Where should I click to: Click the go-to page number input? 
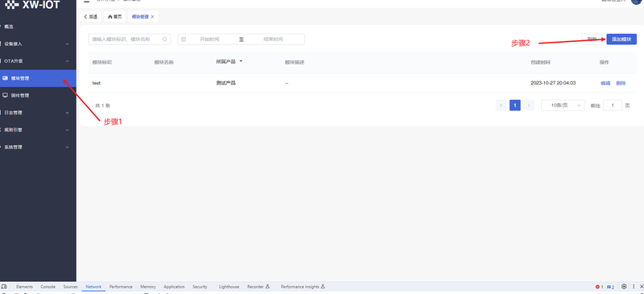[613, 106]
